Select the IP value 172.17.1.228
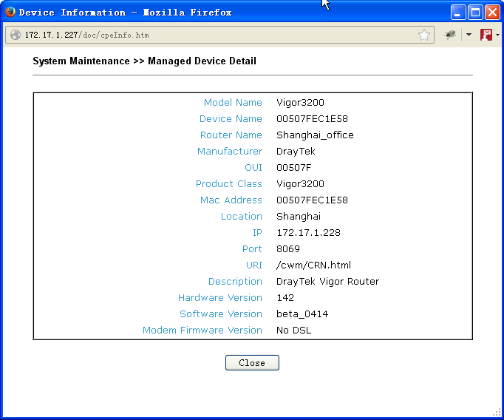The image size is (504, 420). pyautogui.click(x=309, y=232)
